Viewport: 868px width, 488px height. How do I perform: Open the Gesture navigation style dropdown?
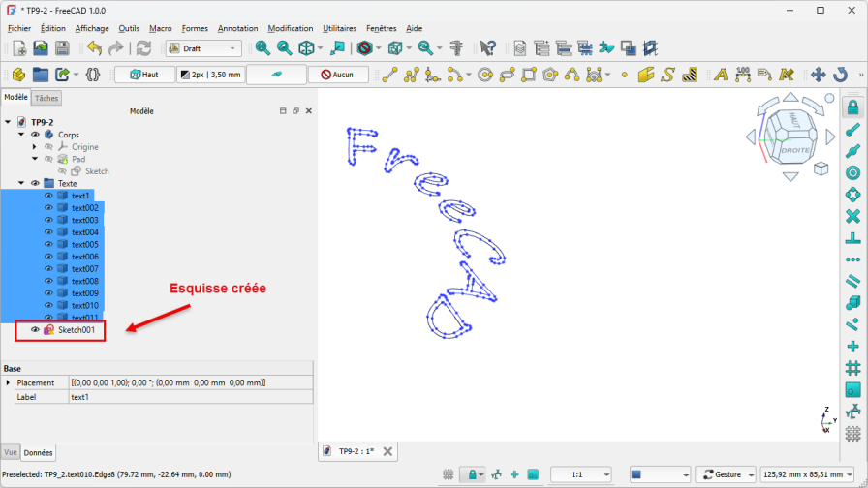pyautogui.click(x=728, y=474)
